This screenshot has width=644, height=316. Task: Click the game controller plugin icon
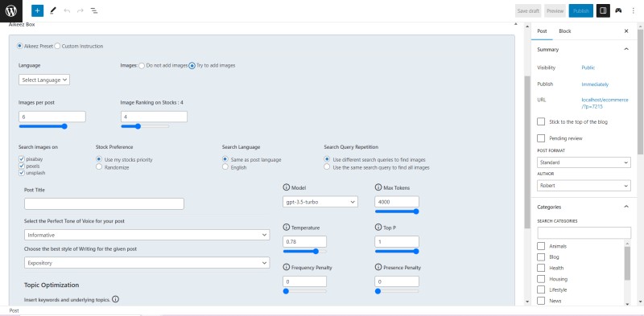tap(618, 10)
